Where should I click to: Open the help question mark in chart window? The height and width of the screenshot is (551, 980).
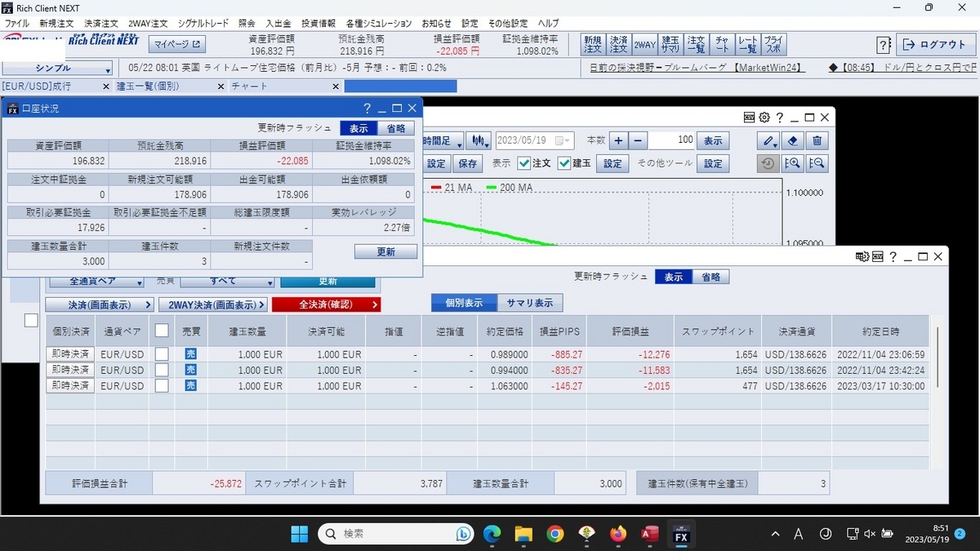pyautogui.click(x=780, y=118)
